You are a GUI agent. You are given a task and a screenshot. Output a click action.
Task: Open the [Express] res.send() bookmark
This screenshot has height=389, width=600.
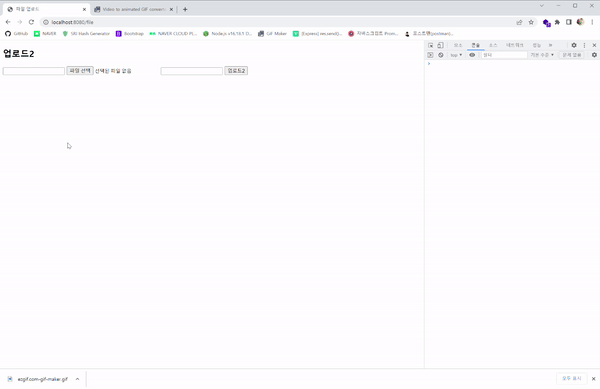[318, 34]
